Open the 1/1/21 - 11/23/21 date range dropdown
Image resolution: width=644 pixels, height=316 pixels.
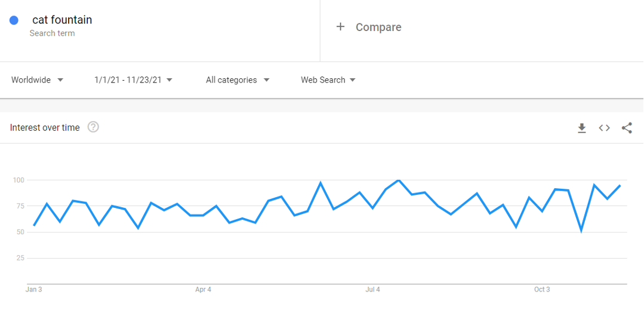coord(133,79)
